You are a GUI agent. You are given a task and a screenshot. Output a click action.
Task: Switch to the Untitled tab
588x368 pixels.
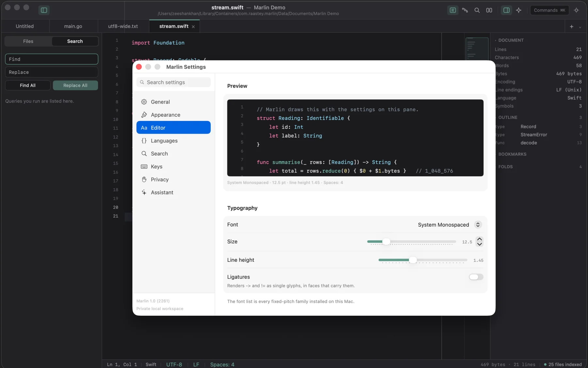tap(25, 26)
